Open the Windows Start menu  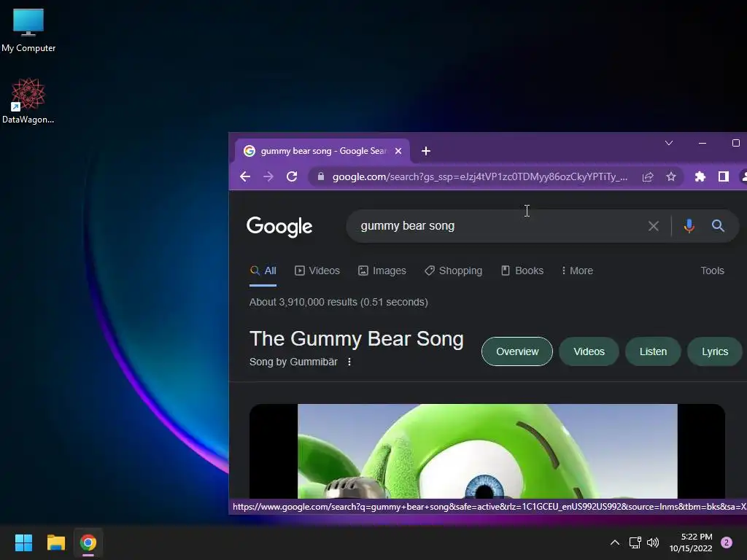point(23,542)
